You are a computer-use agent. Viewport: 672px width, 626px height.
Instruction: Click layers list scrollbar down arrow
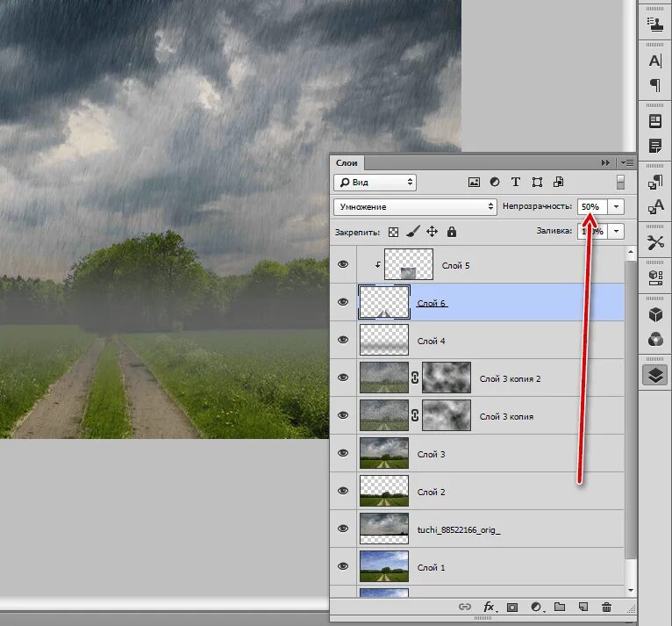tap(631, 590)
